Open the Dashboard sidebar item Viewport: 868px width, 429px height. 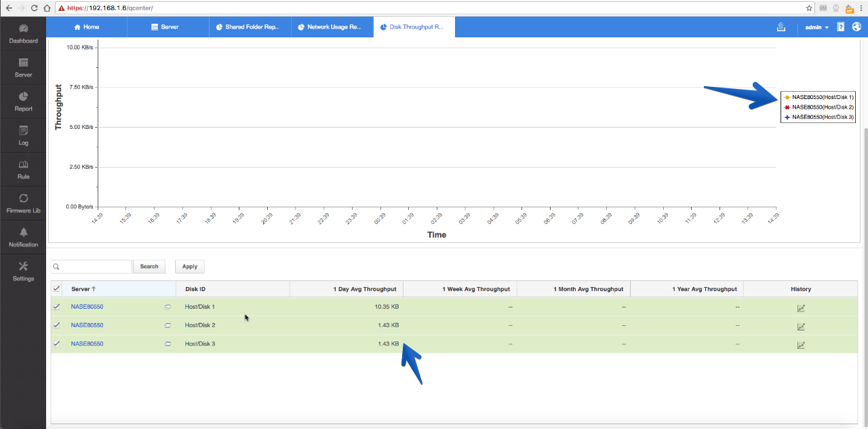[23, 34]
